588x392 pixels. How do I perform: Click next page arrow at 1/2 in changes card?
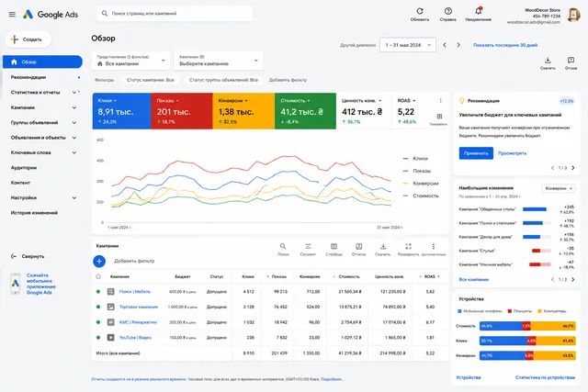point(573,280)
